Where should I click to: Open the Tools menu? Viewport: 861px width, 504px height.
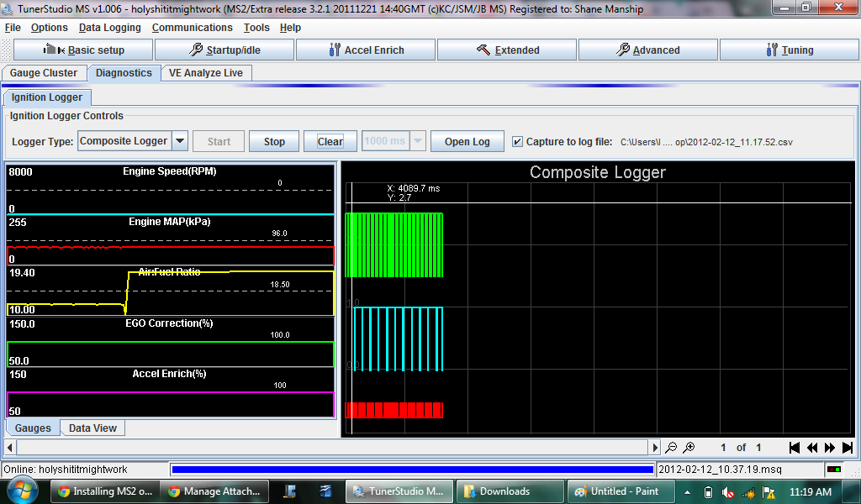pyautogui.click(x=256, y=28)
